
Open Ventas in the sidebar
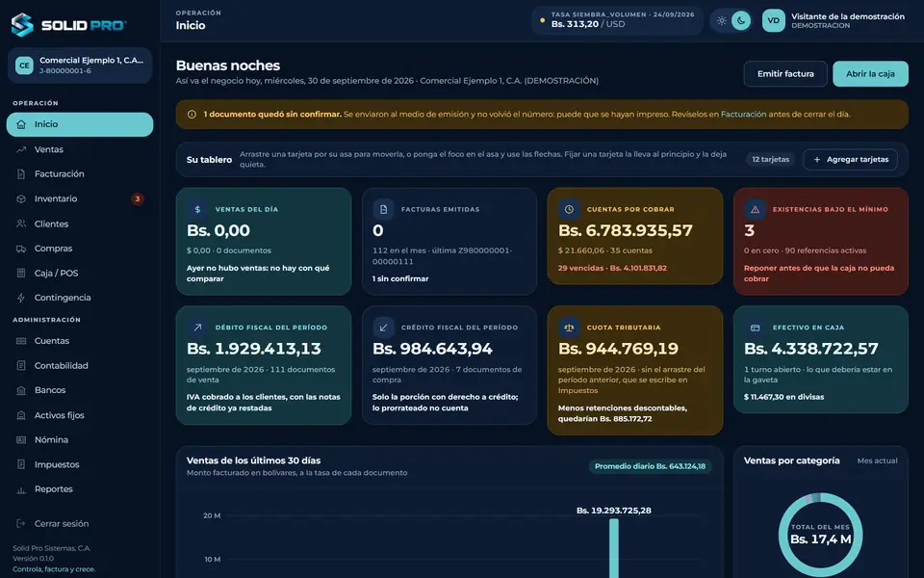tap(80, 150)
